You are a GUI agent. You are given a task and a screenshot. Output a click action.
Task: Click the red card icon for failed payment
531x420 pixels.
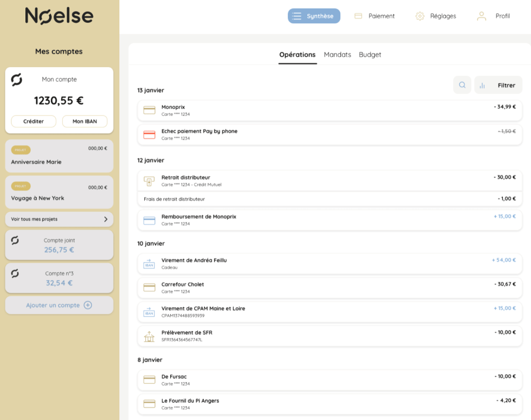click(x=149, y=135)
